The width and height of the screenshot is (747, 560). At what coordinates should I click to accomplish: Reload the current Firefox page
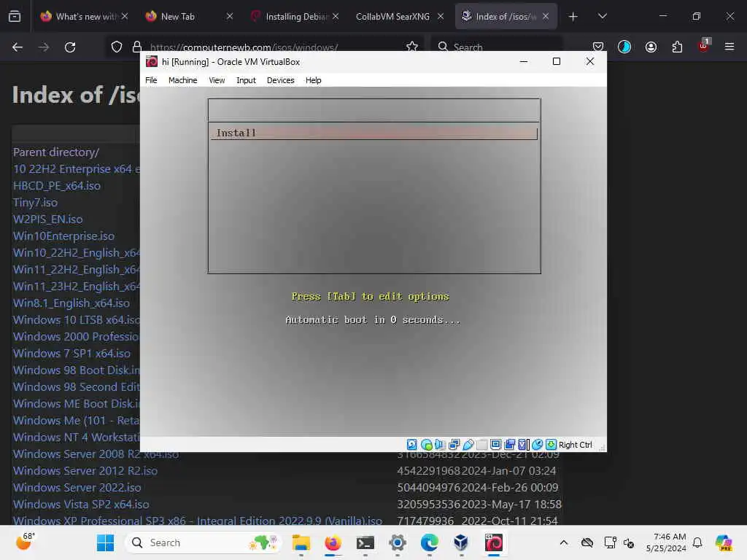(x=70, y=47)
